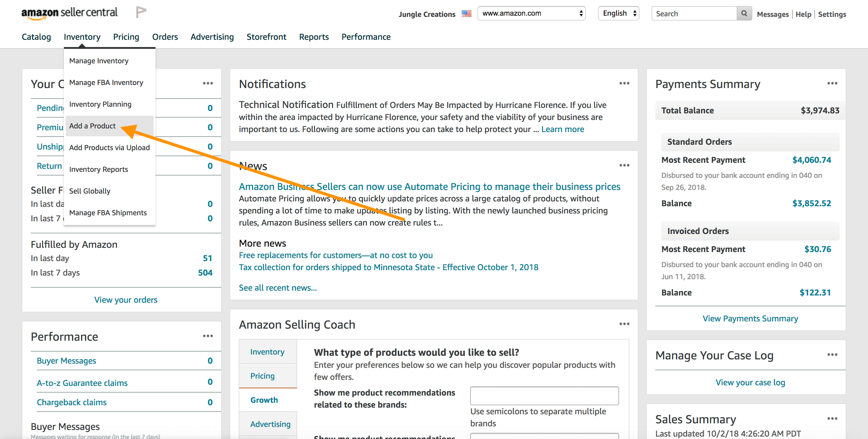Click the brand recommendations text field
This screenshot has height=439, width=868.
pos(544,396)
